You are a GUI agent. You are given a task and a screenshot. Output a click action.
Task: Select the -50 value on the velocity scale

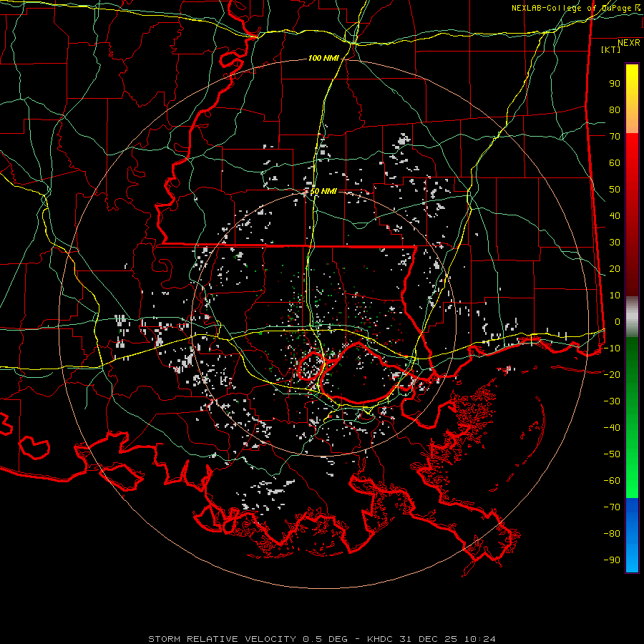[x=612, y=454]
